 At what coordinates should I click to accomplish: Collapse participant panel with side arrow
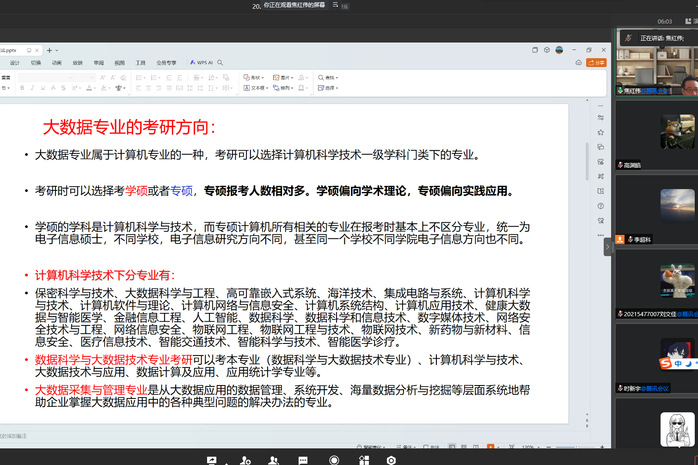click(x=607, y=247)
